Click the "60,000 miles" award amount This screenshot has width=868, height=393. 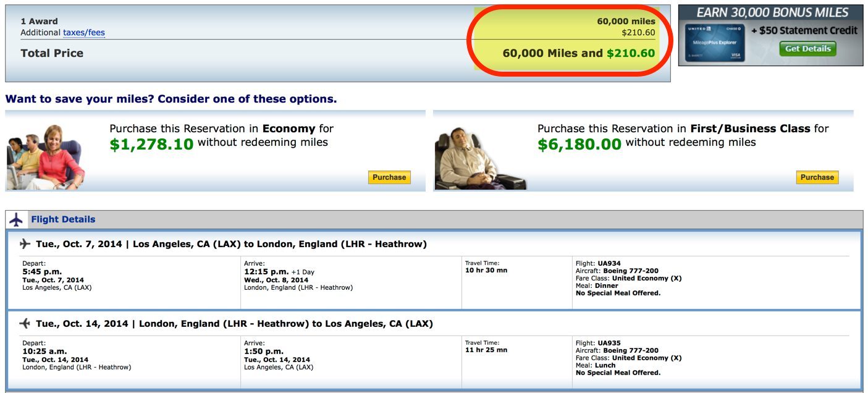626,22
